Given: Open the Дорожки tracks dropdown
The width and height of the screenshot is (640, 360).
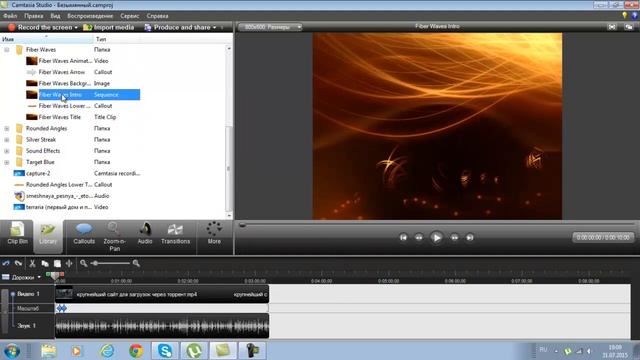Looking at the screenshot, I should 22,277.
